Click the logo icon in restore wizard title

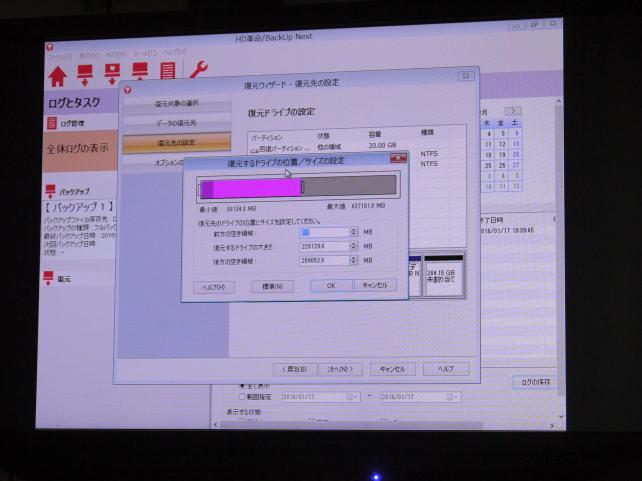coord(127,90)
